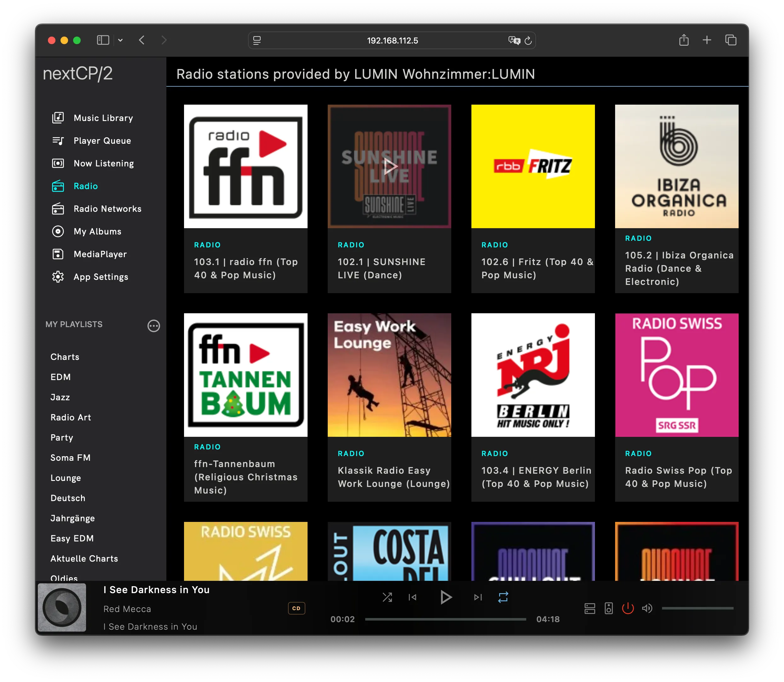Open the media server selection icon

[x=590, y=608]
